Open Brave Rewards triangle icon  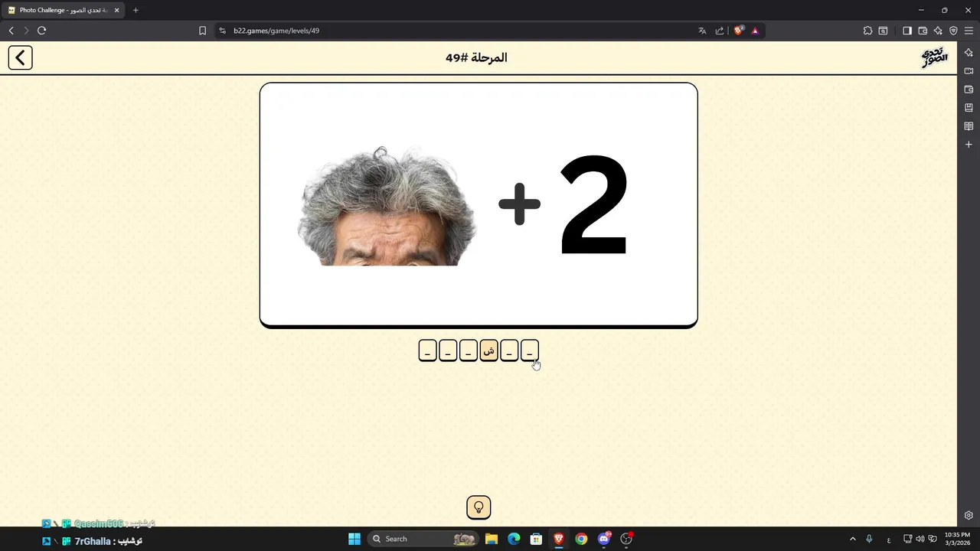[755, 31]
